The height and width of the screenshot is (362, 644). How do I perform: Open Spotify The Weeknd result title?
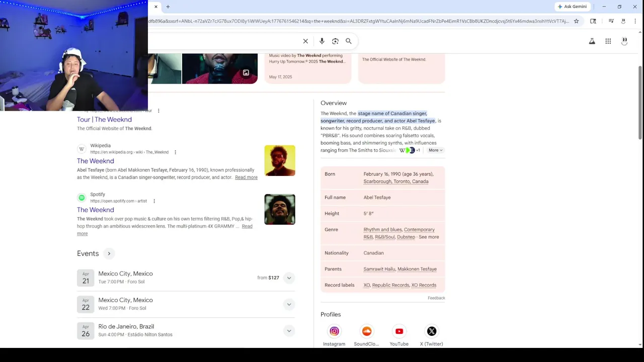point(96,210)
